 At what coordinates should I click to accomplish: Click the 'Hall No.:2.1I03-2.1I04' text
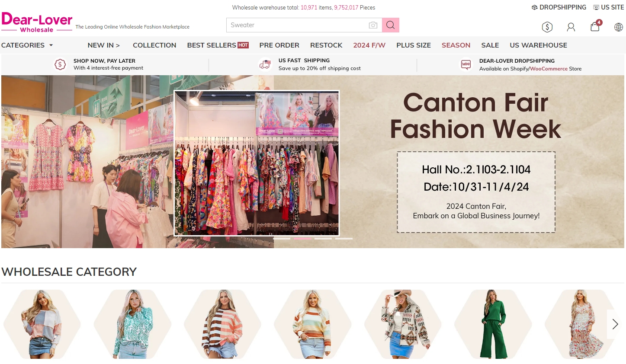(x=476, y=169)
